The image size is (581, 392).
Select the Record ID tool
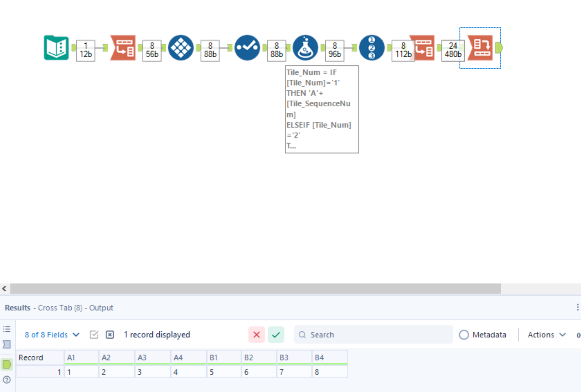(372, 48)
